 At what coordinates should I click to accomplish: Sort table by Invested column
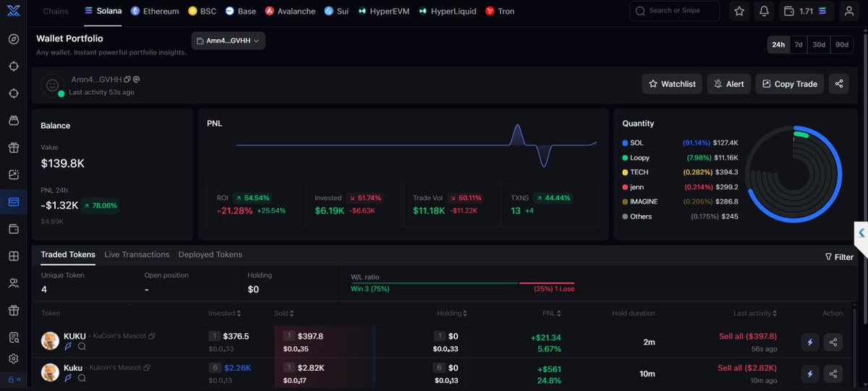[x=224, y=314]
